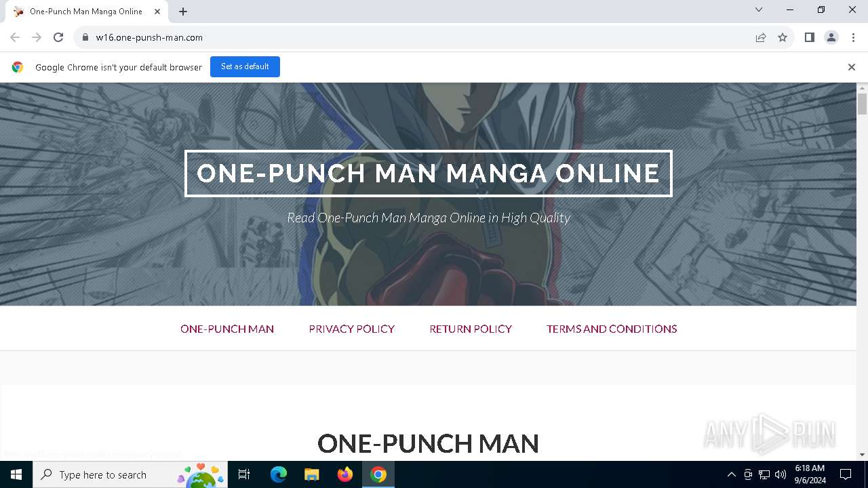Focus the Windows taskbar search box
The width and height of the screenshot is (868, 488).
click(x=130, y=474)
